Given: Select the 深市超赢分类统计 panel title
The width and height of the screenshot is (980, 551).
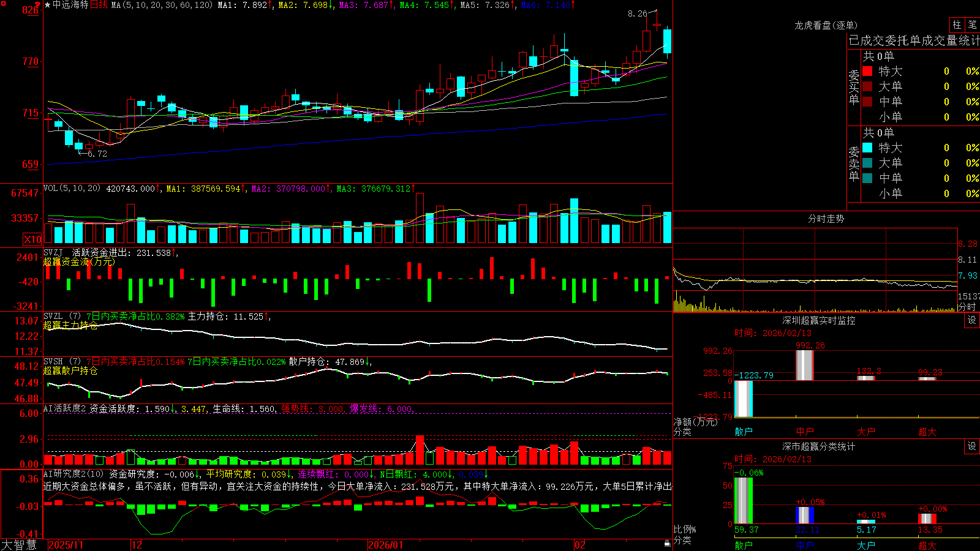Looking at the screenshot, I should tap(818, 446).
